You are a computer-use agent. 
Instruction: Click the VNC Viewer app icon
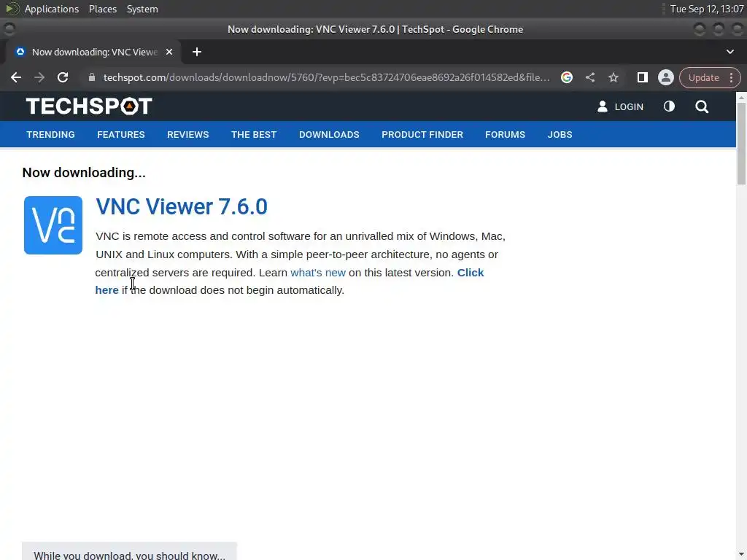coord(53,225)
